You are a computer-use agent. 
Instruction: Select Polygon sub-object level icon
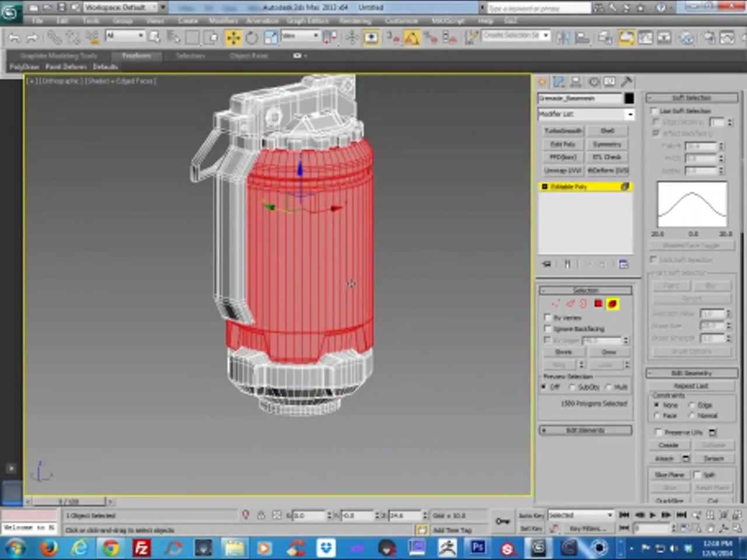pyautogui.click(x=598, y=303)
